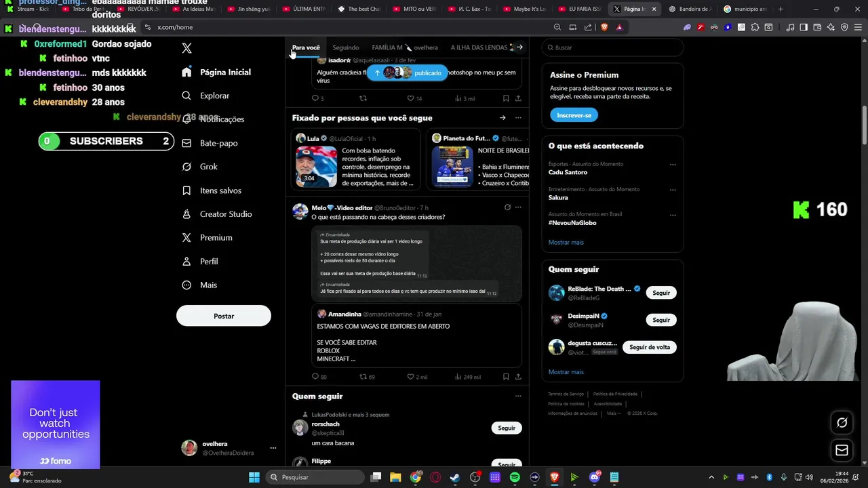Follow DesimpaiN account
The width and height of the screenshot is (868, 488).
click(661, 320)
